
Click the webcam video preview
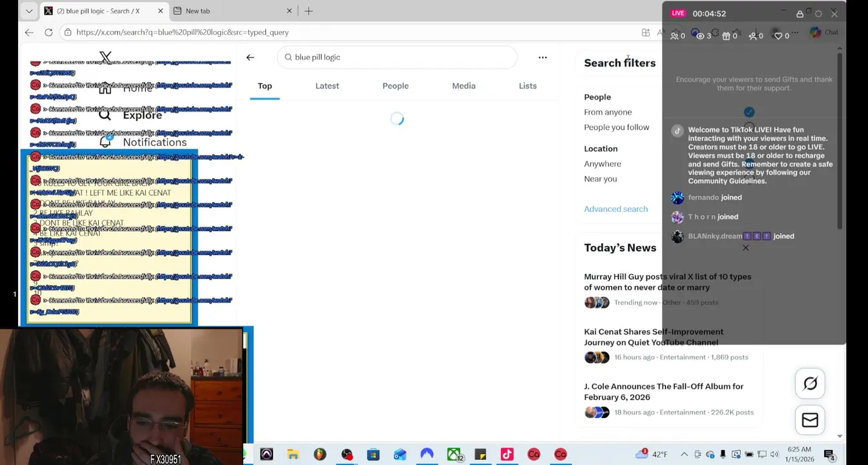121,397
